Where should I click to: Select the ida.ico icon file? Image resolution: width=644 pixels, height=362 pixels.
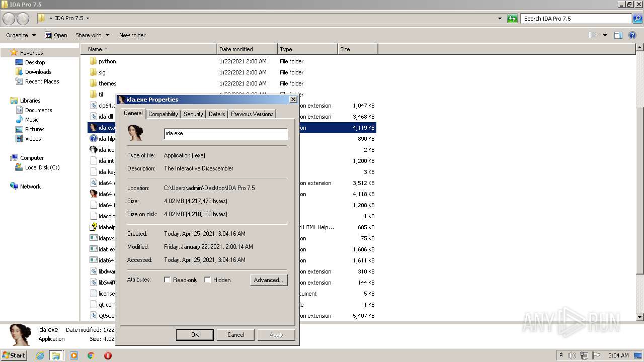(x=93, y=150)
